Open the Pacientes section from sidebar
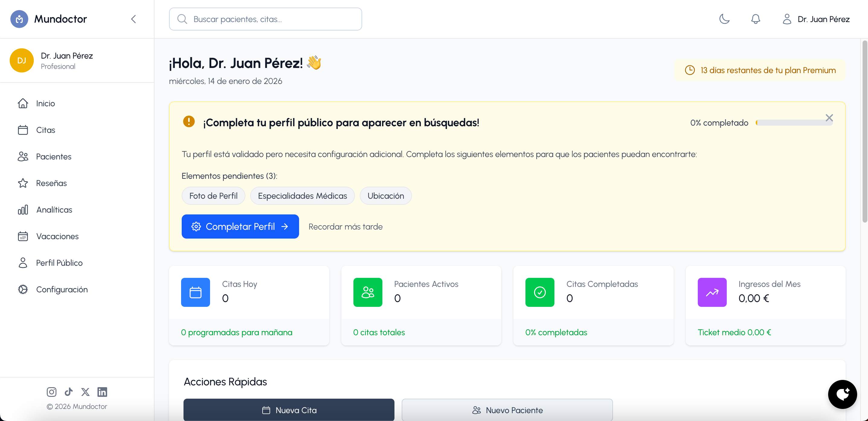Viewport: 868px width, 421px height. [x=54, y=156]
